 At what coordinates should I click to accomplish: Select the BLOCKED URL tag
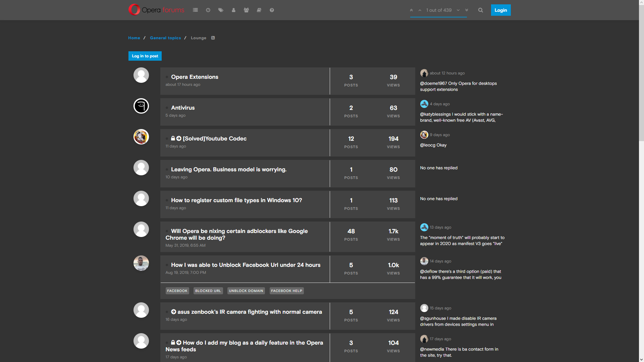pos(208,291)
